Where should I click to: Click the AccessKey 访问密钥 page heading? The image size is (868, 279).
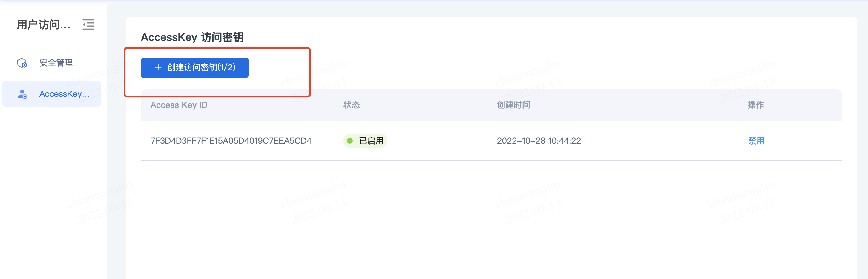pos(192,37)
